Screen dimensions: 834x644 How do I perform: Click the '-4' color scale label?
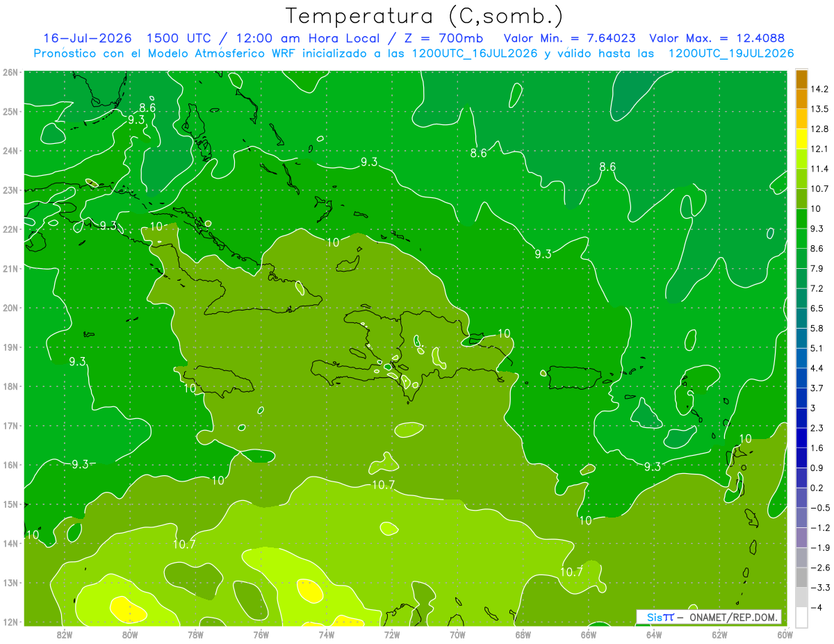pos(816,607)
